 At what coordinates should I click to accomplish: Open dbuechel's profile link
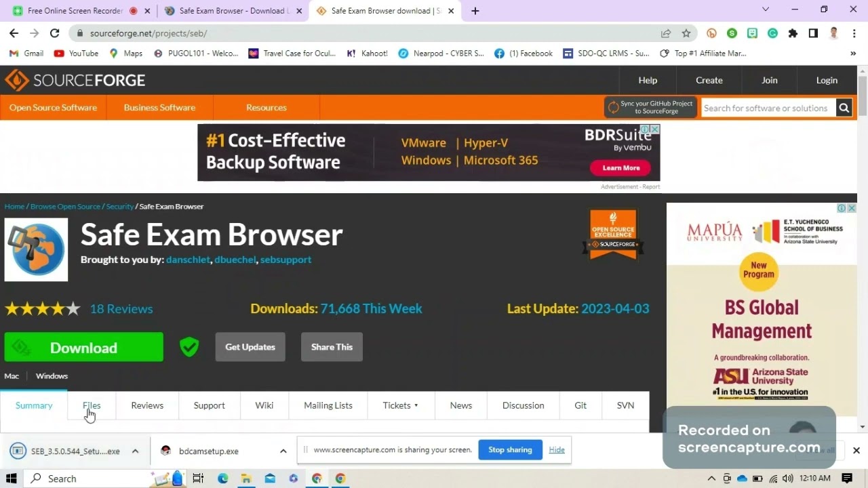[x=235, y=260]
